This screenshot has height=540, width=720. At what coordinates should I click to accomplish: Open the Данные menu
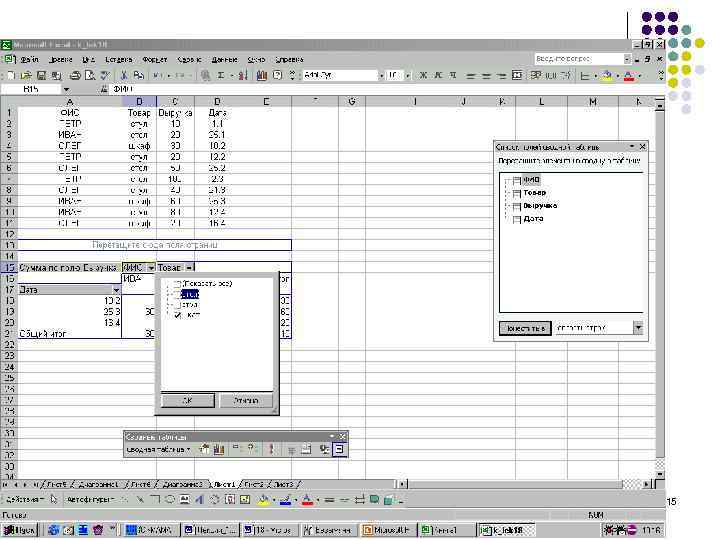pos(224,59)
